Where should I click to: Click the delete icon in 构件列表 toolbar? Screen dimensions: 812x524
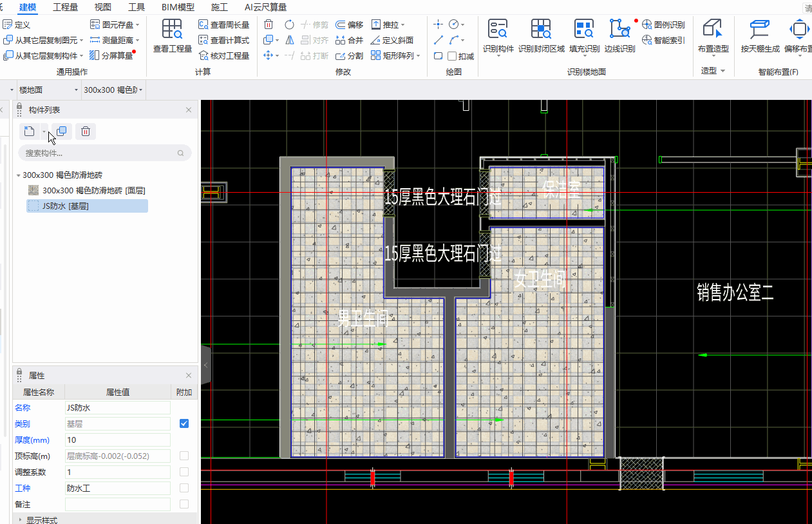pos(85,131)
